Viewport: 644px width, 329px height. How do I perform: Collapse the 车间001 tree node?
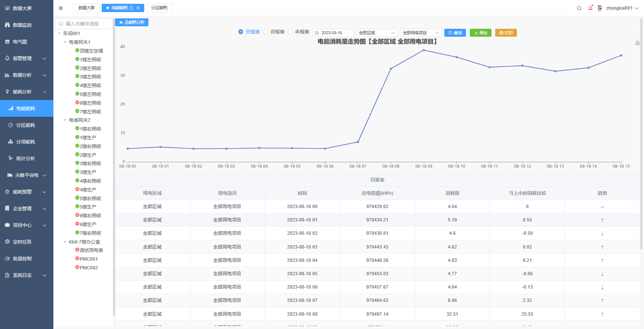59,33
